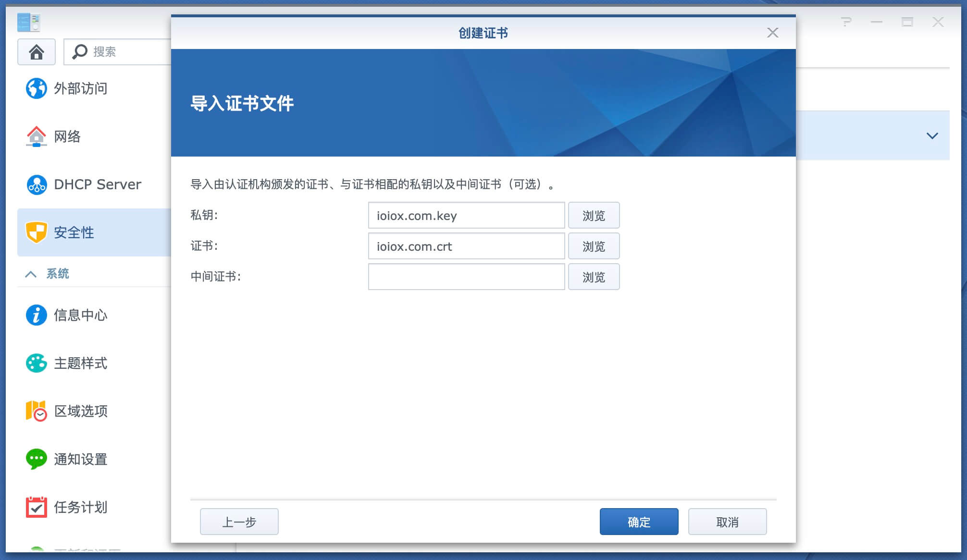
Task: Click the Confirm (确定) button
Action: 639,522
